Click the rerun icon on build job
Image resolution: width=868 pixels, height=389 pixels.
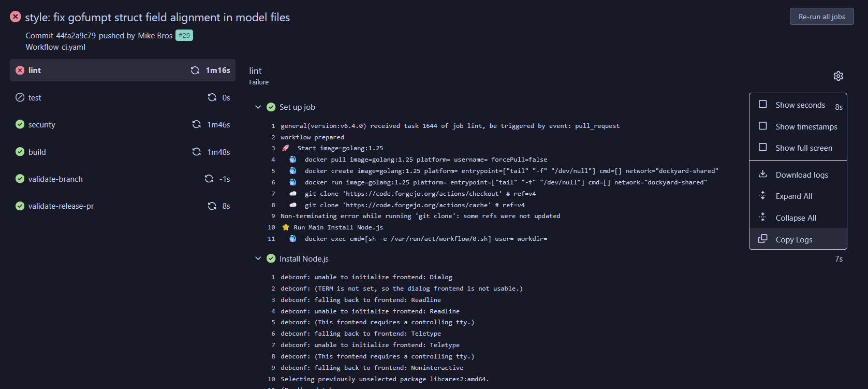pyautogui.click(x=197, y=152)
